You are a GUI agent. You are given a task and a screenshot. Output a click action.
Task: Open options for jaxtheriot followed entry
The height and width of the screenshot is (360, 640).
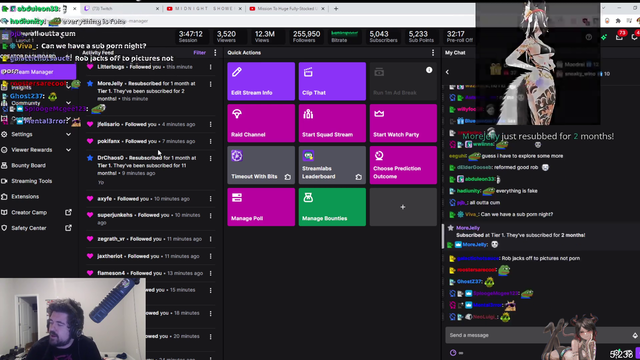click(x=211, y=256)
